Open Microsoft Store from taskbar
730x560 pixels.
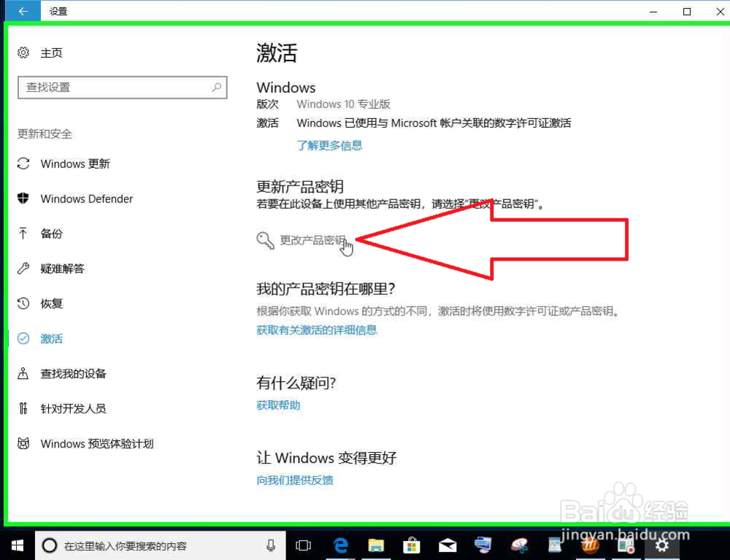click(x=412, y=545)
